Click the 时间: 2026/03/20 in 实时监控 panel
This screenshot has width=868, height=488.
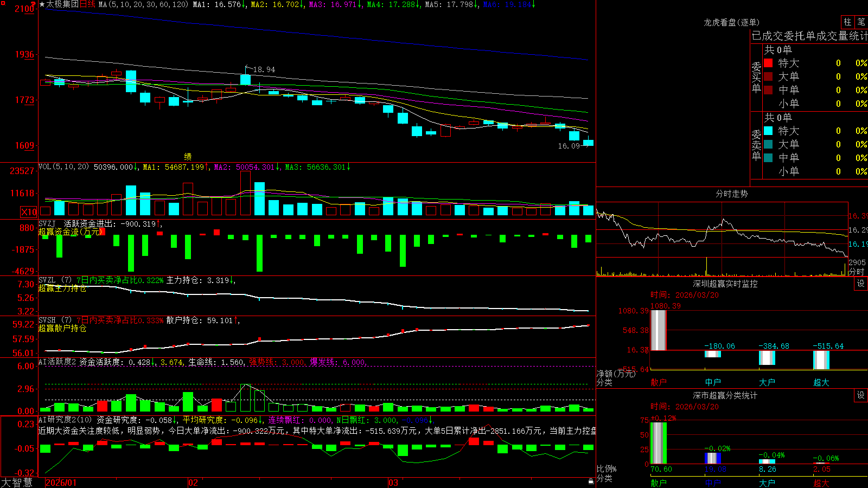click(685, 295)
